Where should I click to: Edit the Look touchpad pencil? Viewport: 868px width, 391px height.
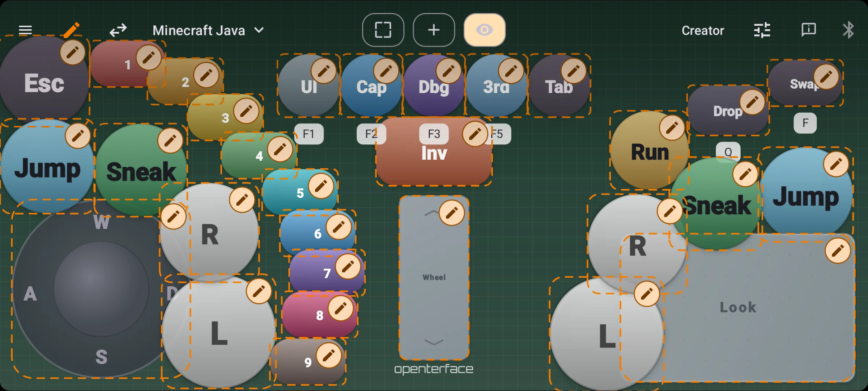tap(838, 251)
